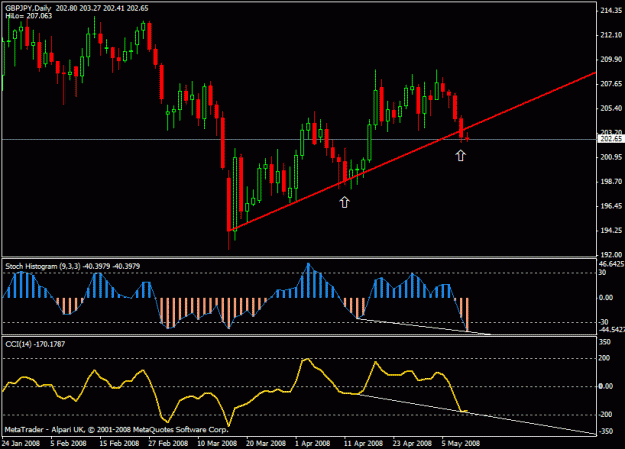Click the 194.25 price axis label
Viewport: 625px width, 449px height.
pos(611,230)
